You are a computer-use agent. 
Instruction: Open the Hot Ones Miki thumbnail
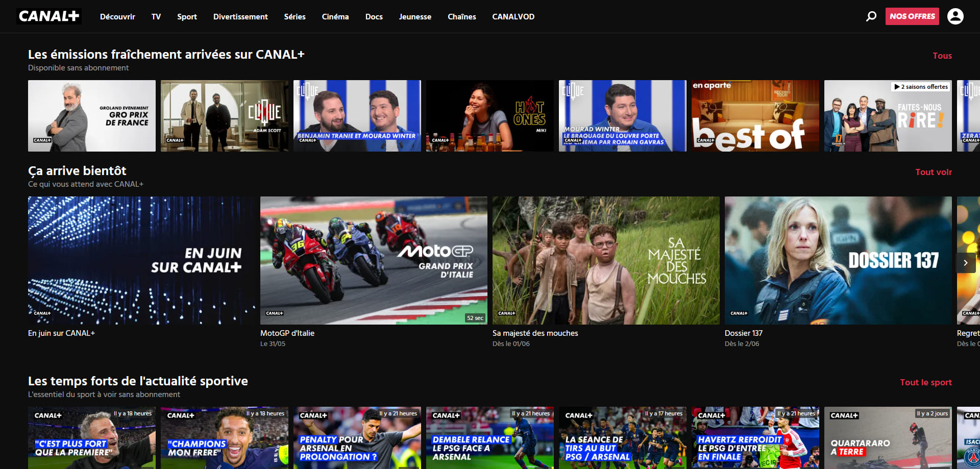pyautogui.click(x=490, y=116)
